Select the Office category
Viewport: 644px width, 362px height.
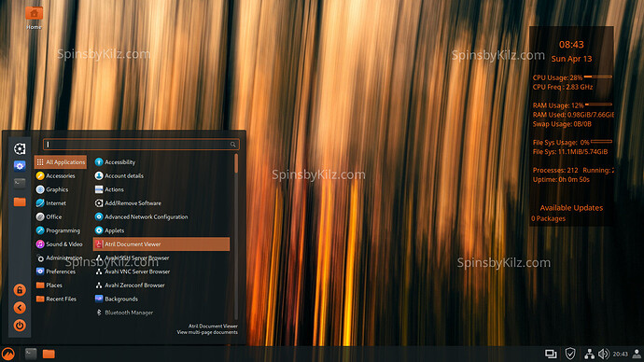point(61,216)
